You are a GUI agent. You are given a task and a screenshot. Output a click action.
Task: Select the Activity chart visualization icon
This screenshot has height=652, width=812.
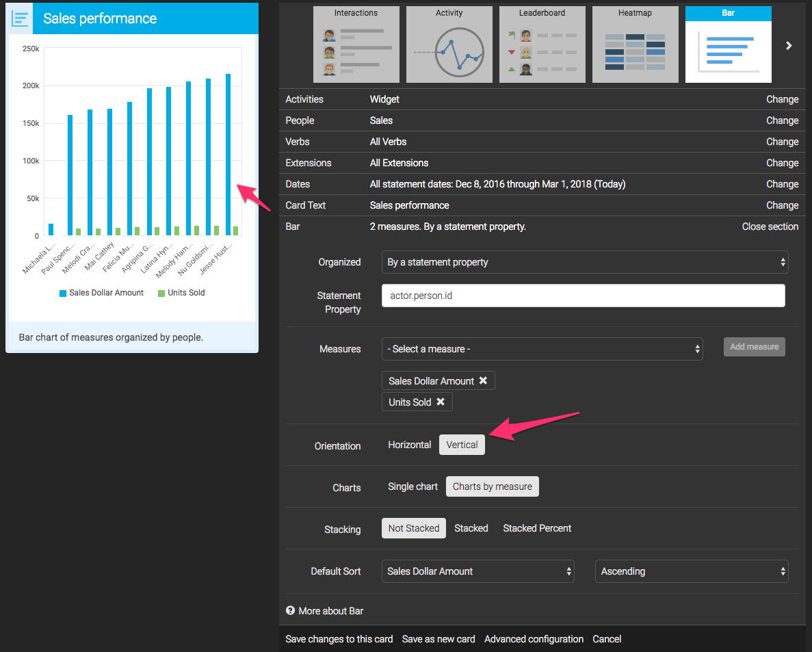[x=449, y=45]
